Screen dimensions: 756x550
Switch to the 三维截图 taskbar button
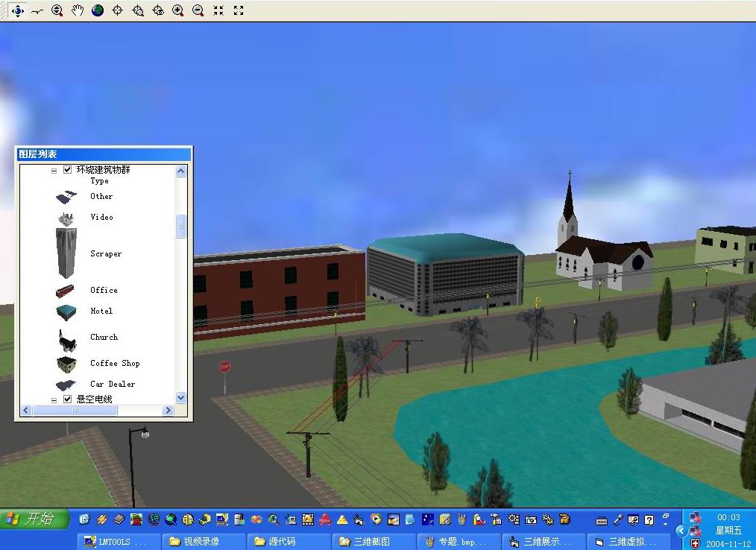point(374,542)
